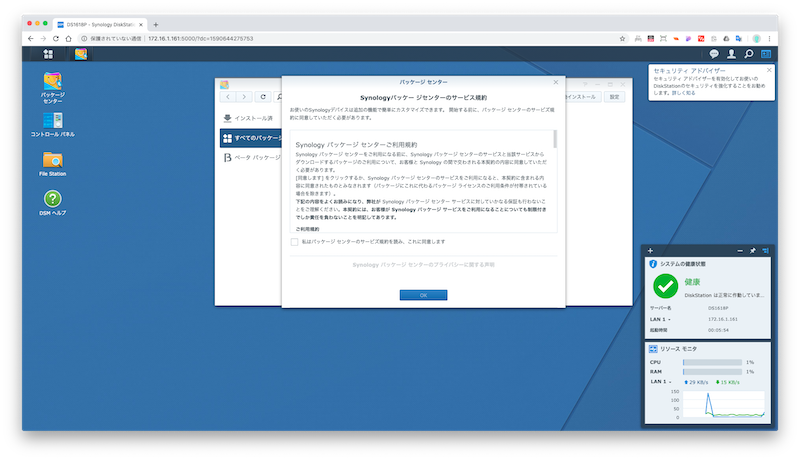Click the green healthy checkmark status icon
The image size is (800, 460).
[x=665, y=287]
